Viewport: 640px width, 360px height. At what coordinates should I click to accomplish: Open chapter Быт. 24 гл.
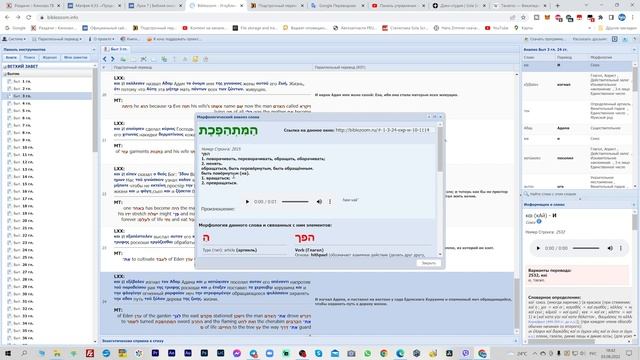[x=23, y=250]
